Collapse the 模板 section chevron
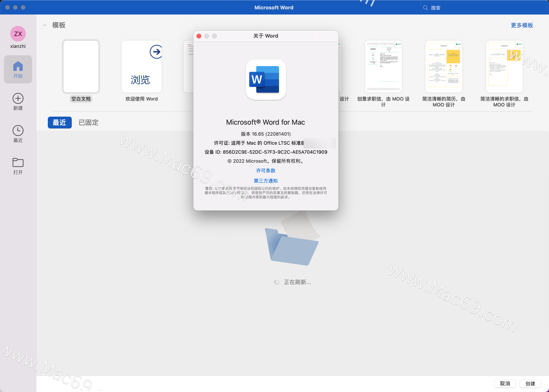The height and width of the screenshot is (392, 549). tap(45, 25)
